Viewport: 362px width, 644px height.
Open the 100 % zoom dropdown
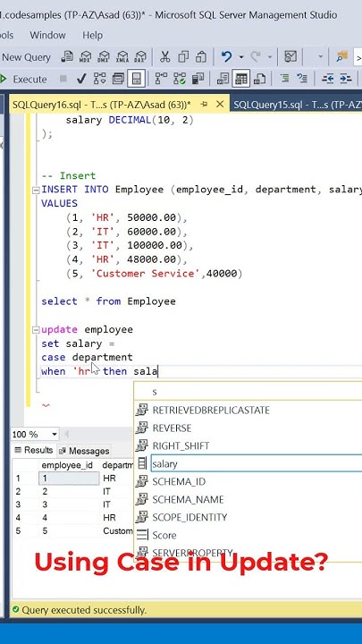[55, 434]
